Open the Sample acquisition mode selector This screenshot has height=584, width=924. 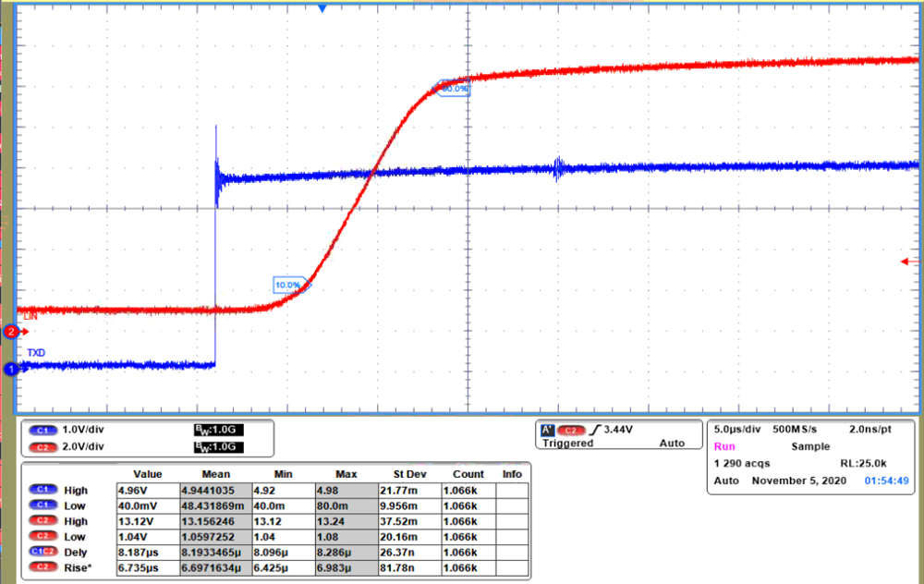coord(810,445)
